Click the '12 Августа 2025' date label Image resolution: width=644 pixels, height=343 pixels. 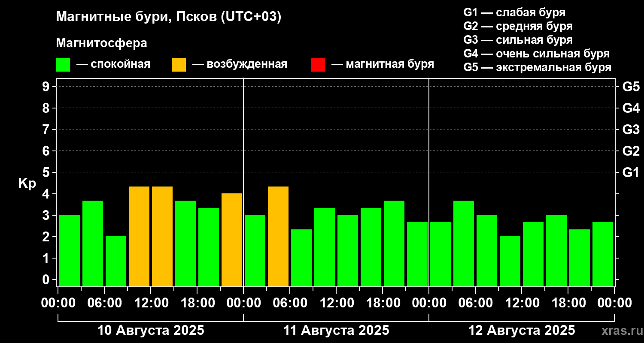522,331
